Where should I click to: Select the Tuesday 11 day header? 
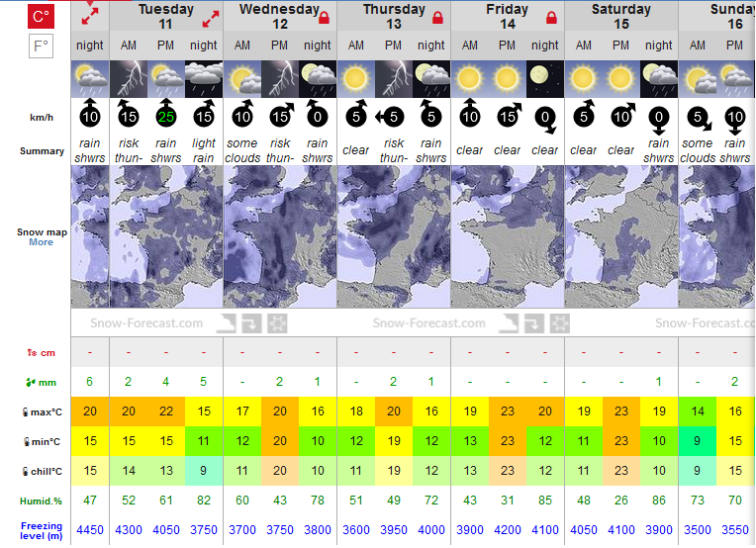click(x=166, y=17)
